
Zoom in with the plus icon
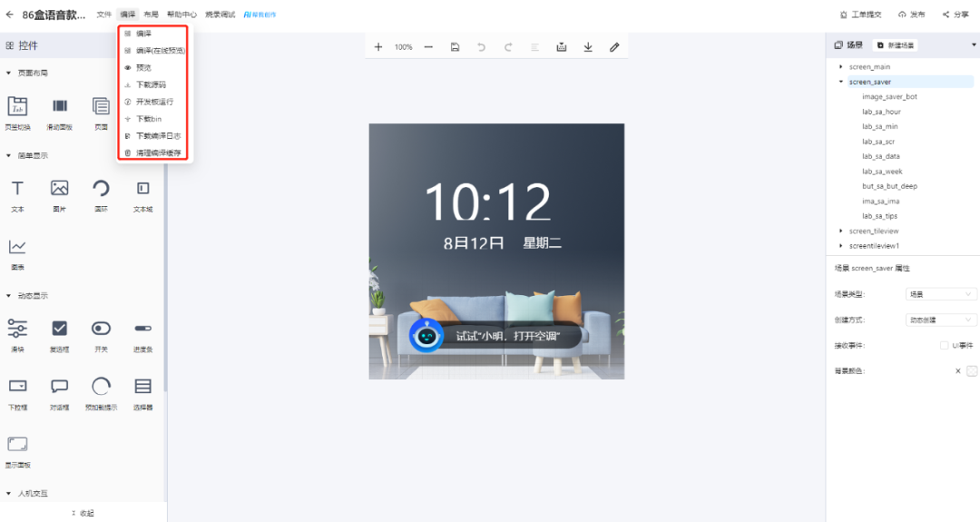378,47
